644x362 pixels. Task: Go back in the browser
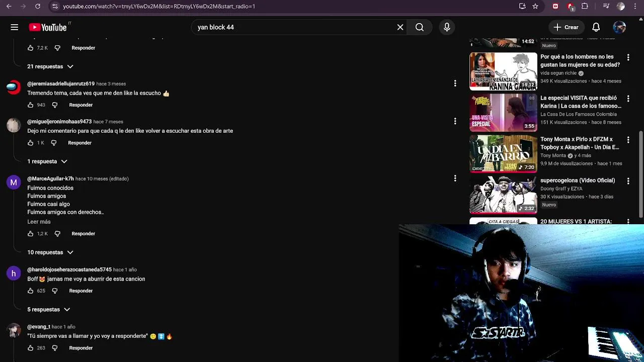9,6
